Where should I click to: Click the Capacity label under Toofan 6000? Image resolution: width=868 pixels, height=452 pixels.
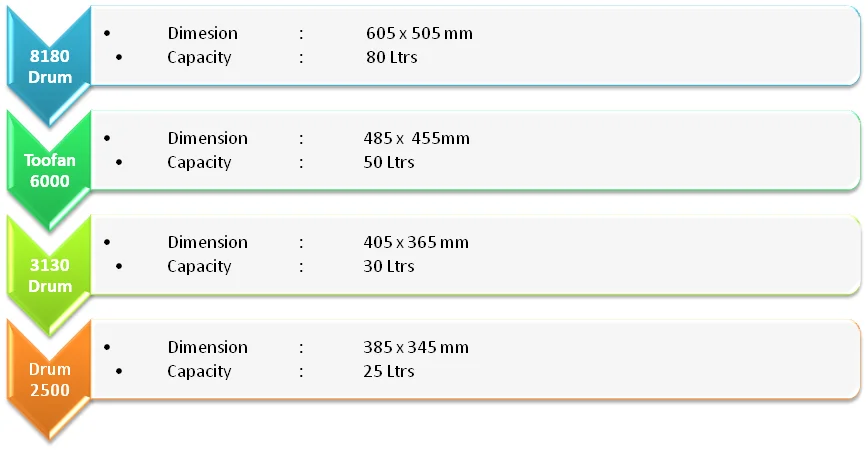[199, 162]
